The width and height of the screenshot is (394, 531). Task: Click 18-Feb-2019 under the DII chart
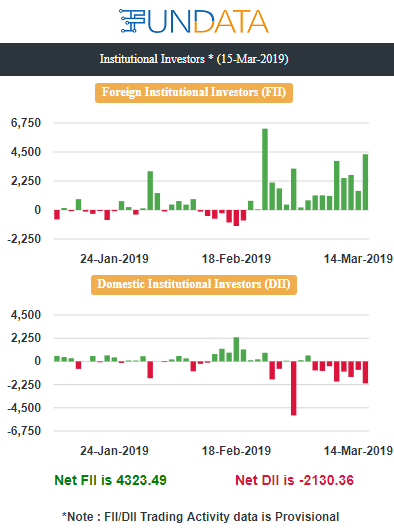tap(236, 451)
